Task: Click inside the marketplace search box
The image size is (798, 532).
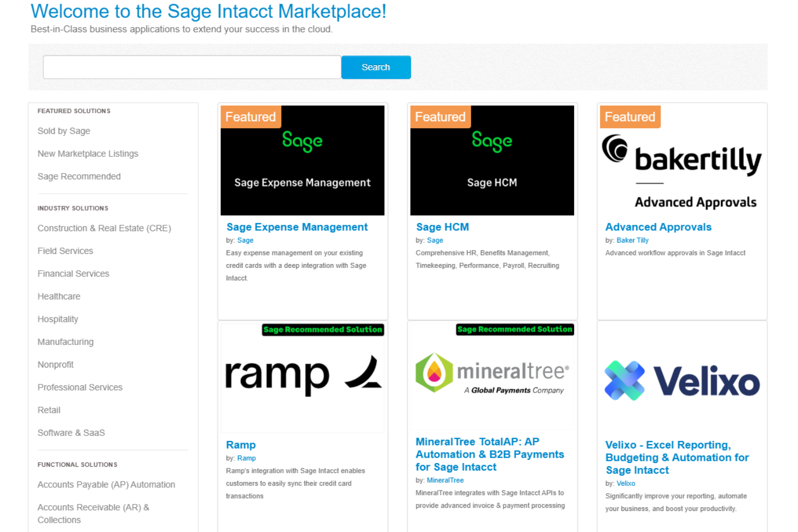Action: [192, 67]
